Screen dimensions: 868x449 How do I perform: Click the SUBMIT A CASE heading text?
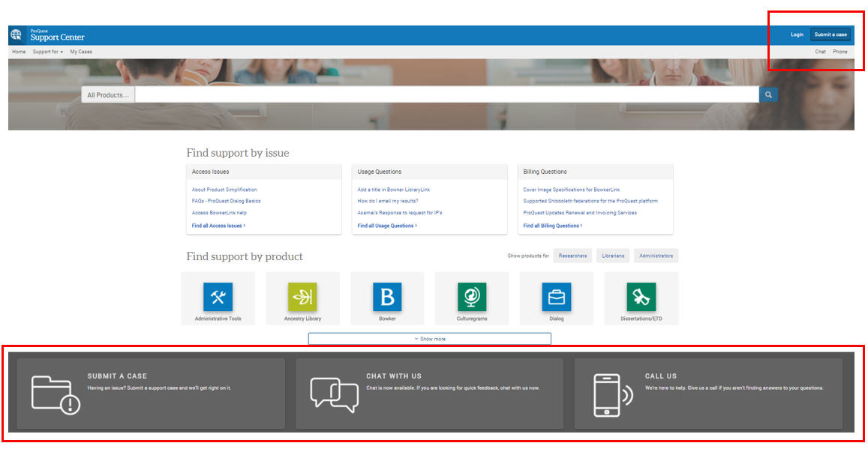coord(117,376)
